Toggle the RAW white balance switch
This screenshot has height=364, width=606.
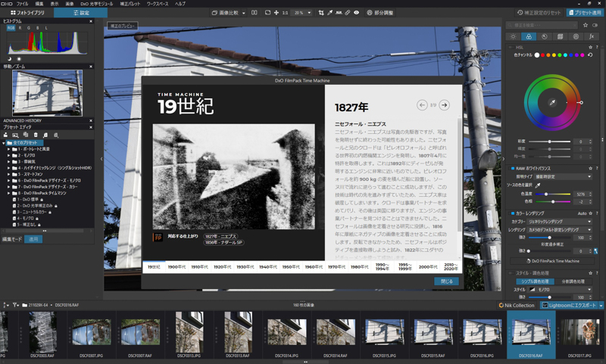[x=513, y=168]
